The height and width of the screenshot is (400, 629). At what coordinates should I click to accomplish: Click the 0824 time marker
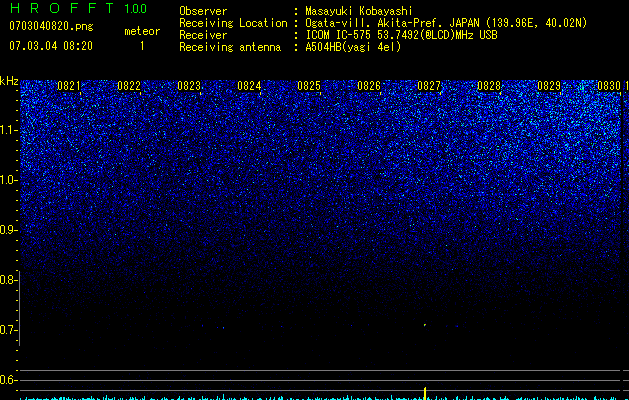(x=249, y=86)
